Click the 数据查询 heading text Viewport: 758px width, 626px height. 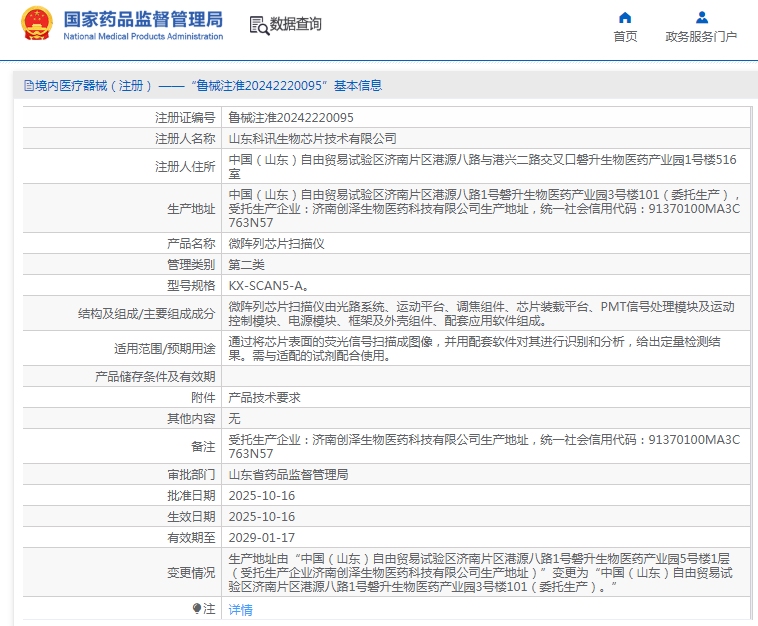(x=295, y=24)
